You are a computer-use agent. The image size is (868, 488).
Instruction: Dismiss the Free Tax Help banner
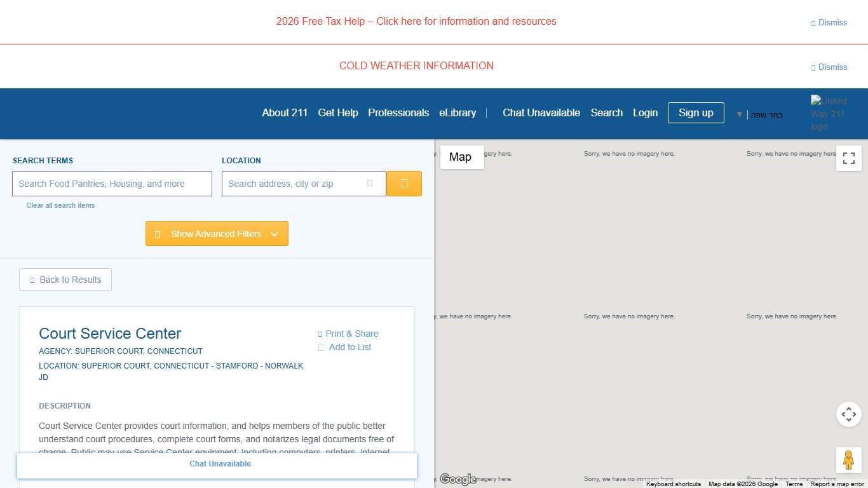829,22
